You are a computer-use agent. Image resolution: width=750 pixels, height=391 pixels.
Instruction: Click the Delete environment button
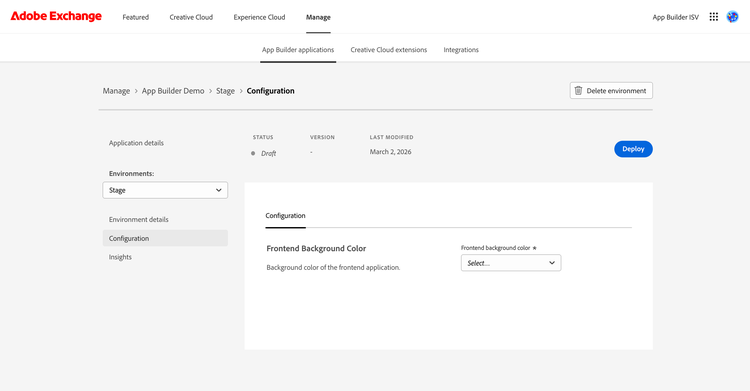pyautogui.click(x=611, y=90)
